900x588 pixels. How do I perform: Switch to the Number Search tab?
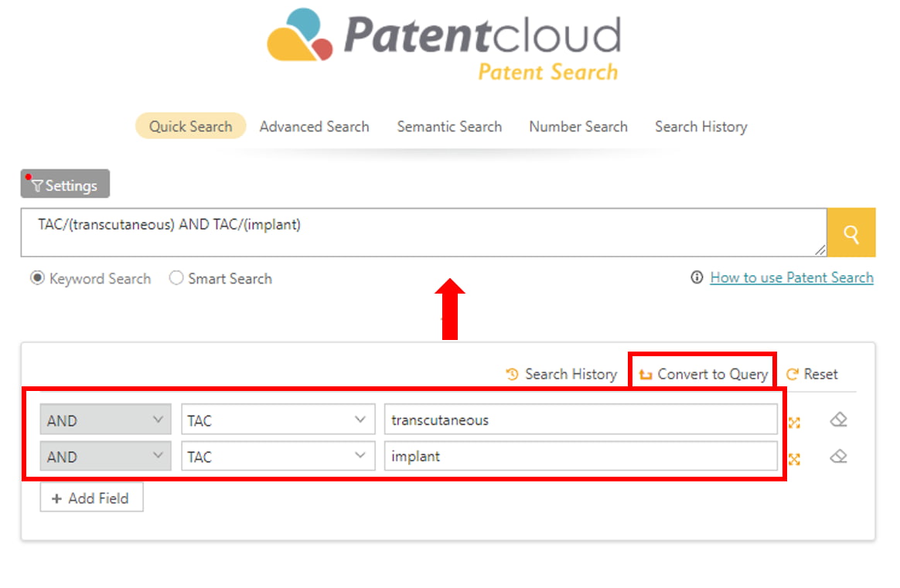(578, 126)
